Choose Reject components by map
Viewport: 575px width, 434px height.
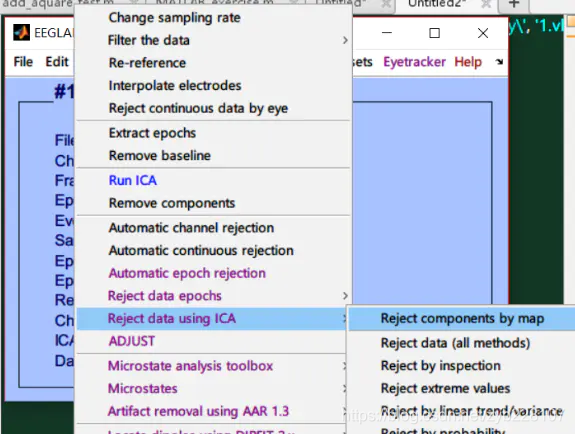(462, 318)
